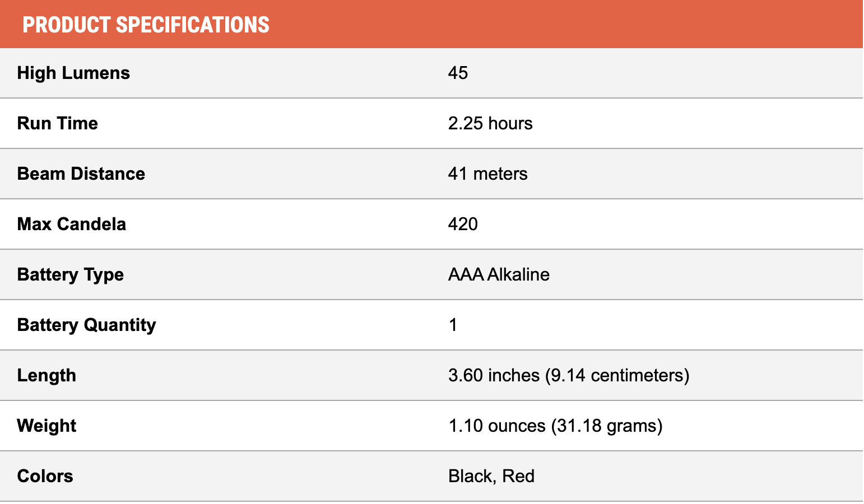864x504 pixels.
Task: Click the Black, Red colors value
Action: pyautogui.click(x=491, y=476)
